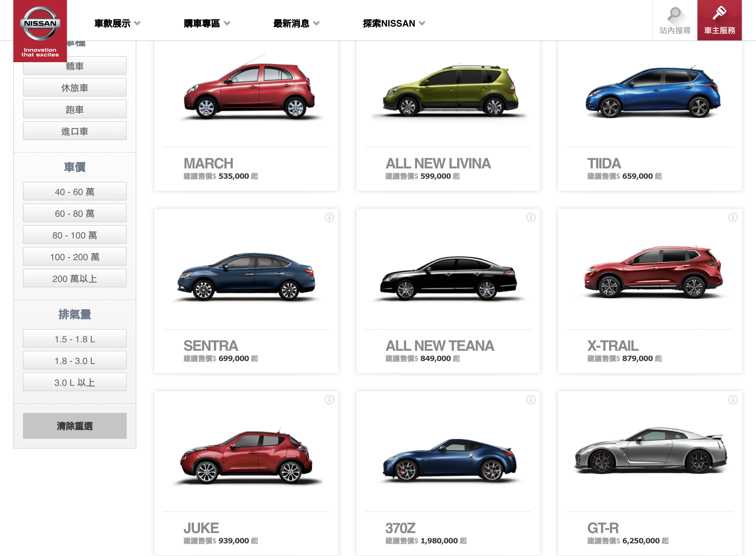Viewport: 756px width, 556px height.
Task: Click info icon on 370Z card
Action: (x=531, y=400)
